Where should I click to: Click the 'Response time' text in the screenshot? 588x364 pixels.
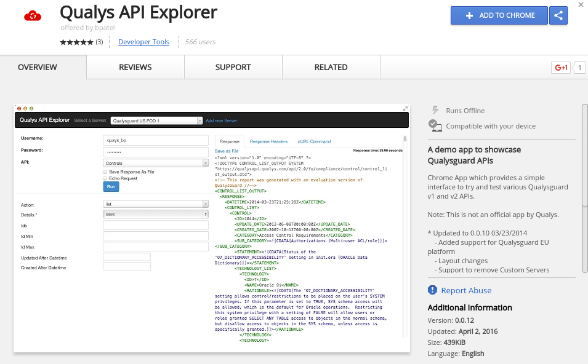tap(377, 151)
